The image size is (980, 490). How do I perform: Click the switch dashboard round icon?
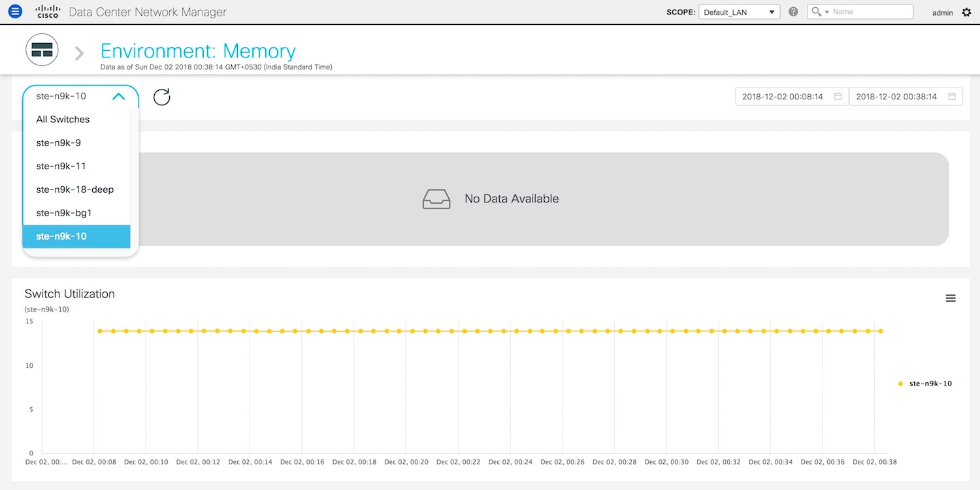coord(42,50)
